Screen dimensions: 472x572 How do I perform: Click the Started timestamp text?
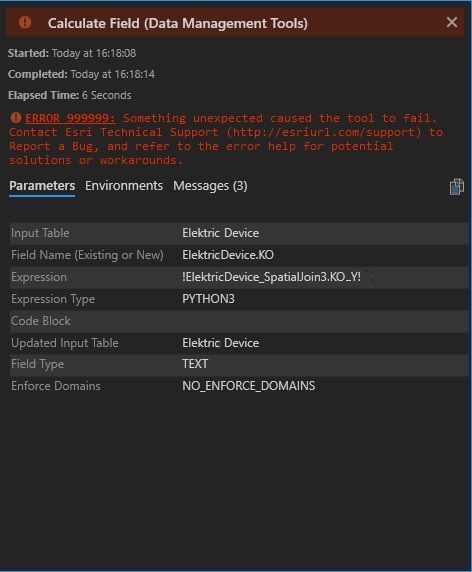click(x=72, y=53)
